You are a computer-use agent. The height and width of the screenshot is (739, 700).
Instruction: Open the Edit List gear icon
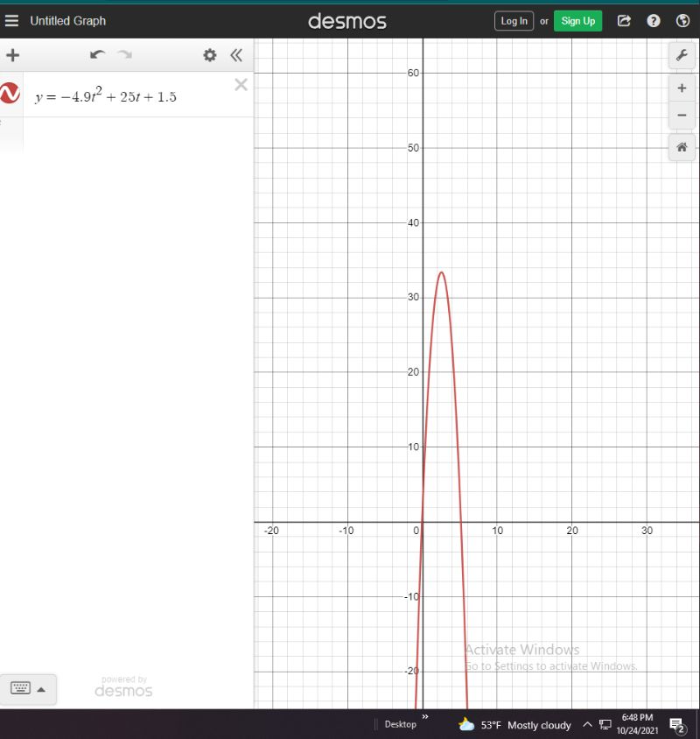click(209, 55)
